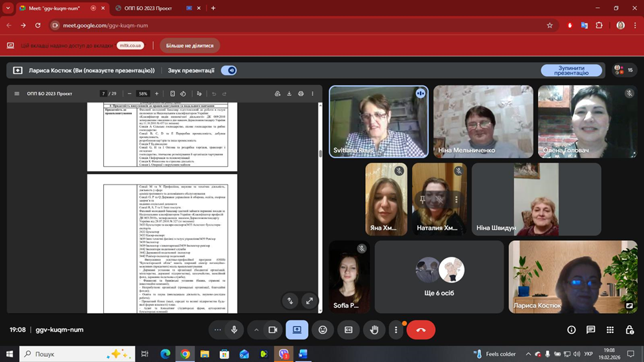Raise hand in the meeting

(x=374, y=330)
